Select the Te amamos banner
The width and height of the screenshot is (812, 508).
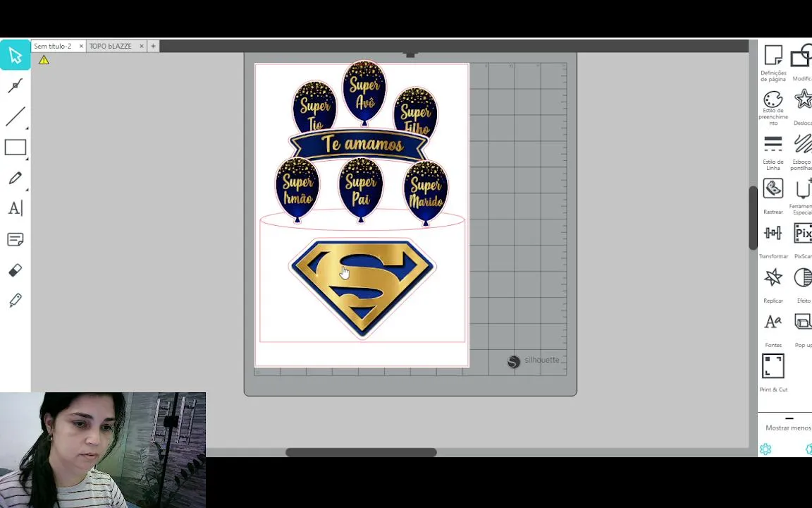coord(359,145)
